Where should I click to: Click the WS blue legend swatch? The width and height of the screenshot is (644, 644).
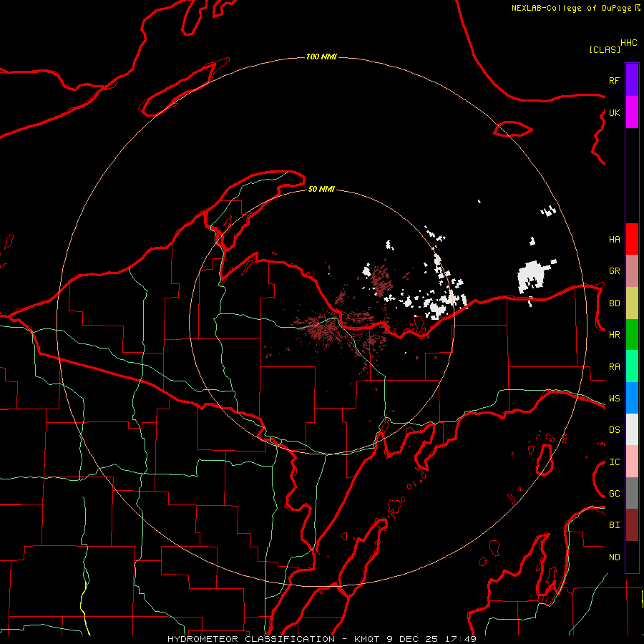[632, 398]
